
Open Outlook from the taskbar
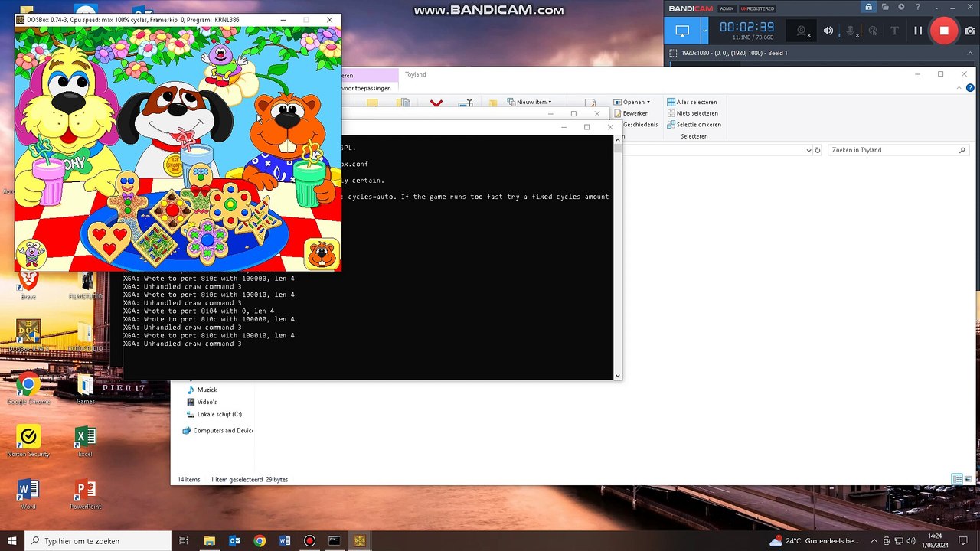[x=234, y=541]
